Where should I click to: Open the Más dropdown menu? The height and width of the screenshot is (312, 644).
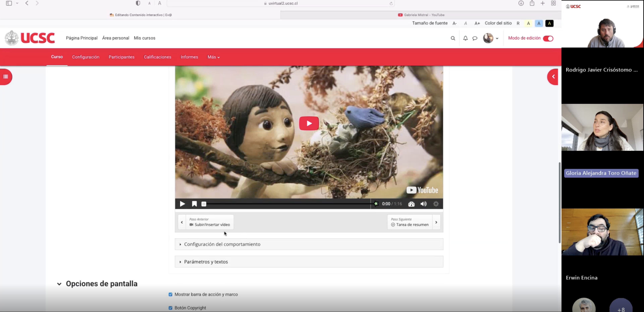[213, 57]
